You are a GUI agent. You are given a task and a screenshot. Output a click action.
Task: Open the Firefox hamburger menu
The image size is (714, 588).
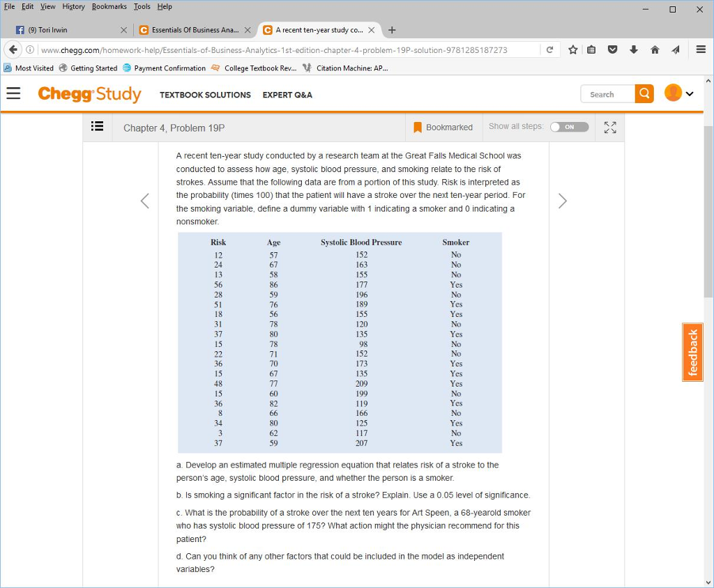click(701, 49)
